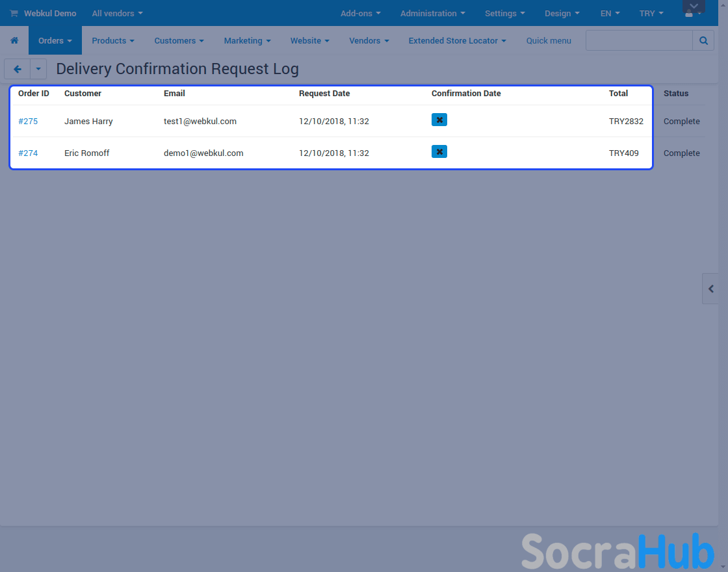Collapse the top panel chevron

click(x=694, y=6)
